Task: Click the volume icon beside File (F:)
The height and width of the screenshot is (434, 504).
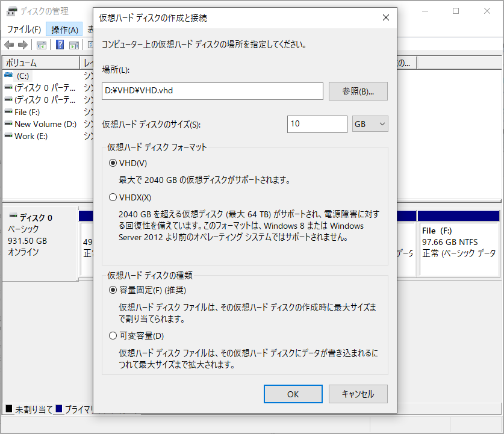Action: pyautogui.click(x=7, y=111)
